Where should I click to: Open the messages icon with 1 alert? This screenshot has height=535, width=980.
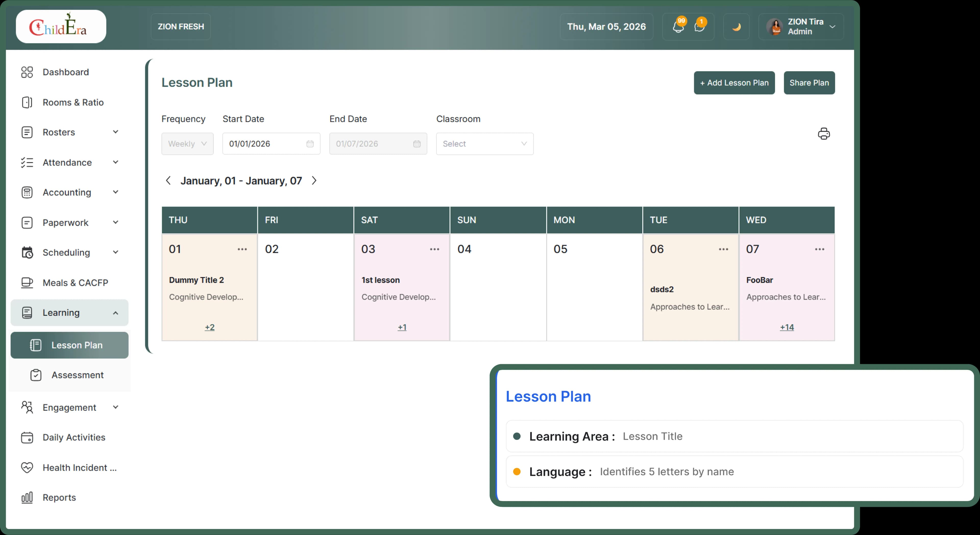[700, 27]
